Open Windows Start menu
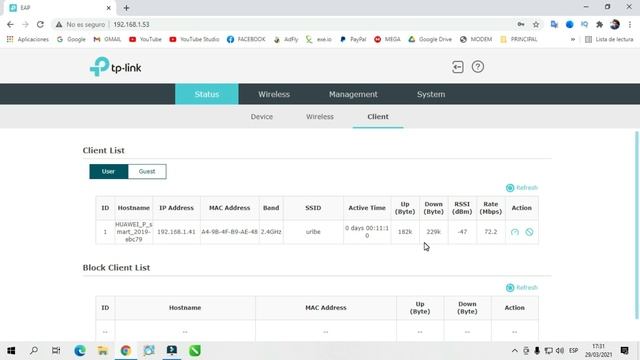The image size is (640, 360). pos(11,351)
